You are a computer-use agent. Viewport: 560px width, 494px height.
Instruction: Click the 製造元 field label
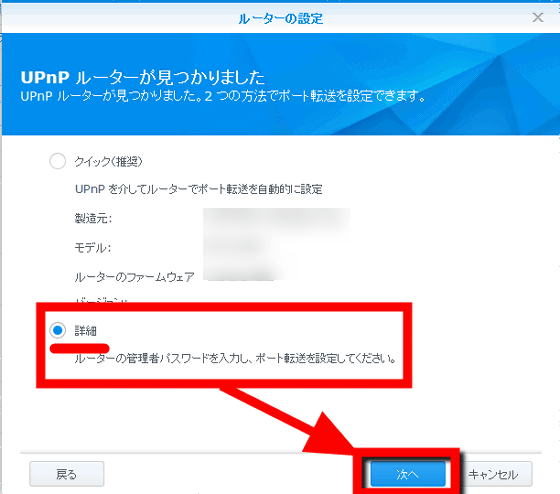(93, 218)
